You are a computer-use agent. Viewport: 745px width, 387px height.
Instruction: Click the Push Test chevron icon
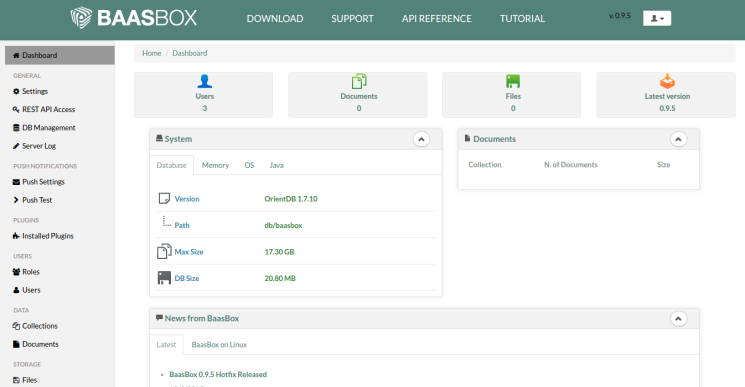(16, 200)
